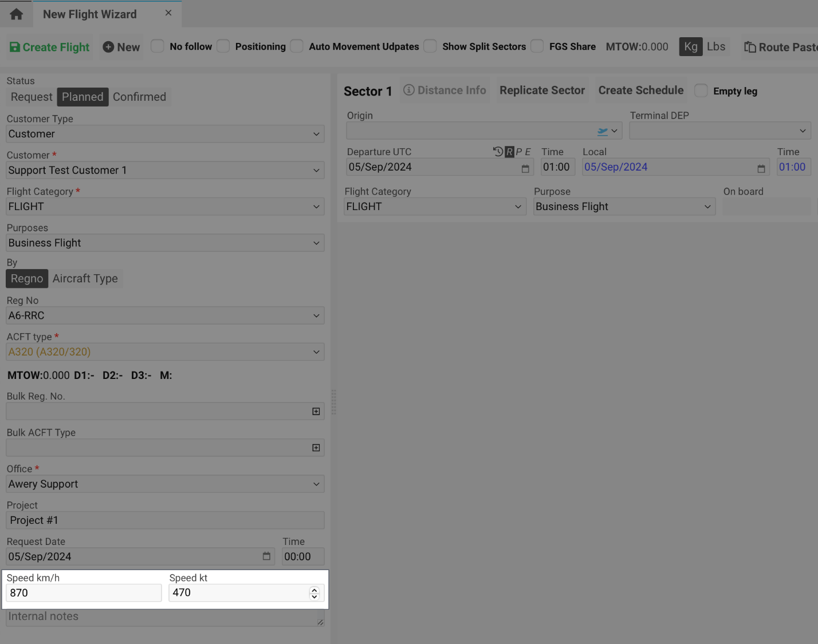The width and height of the screenshot is (818, 644).
Task: Toggle the Auto Movement Udpates checkbox
Action: pyautogui.click(x=296, y=46)
